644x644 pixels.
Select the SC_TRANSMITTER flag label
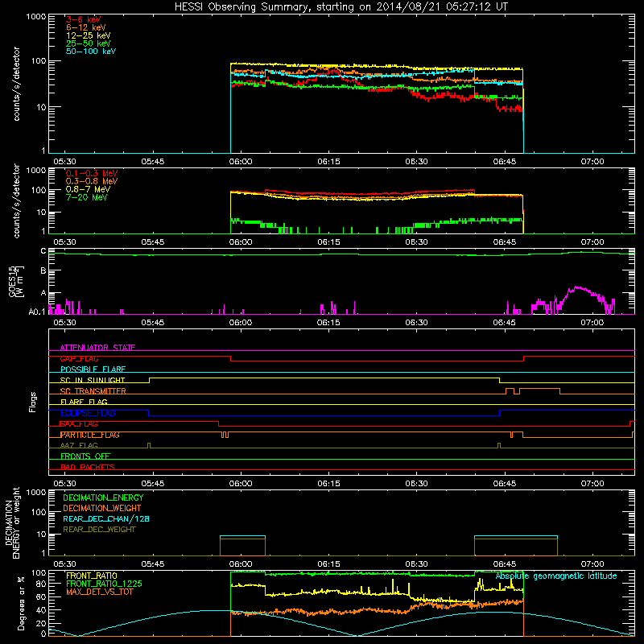(93, 391)
